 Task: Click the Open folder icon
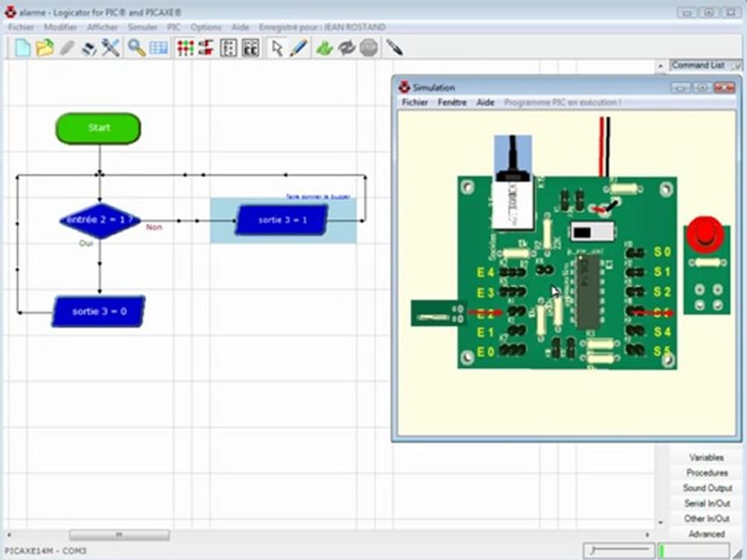[x=45, y=47]
